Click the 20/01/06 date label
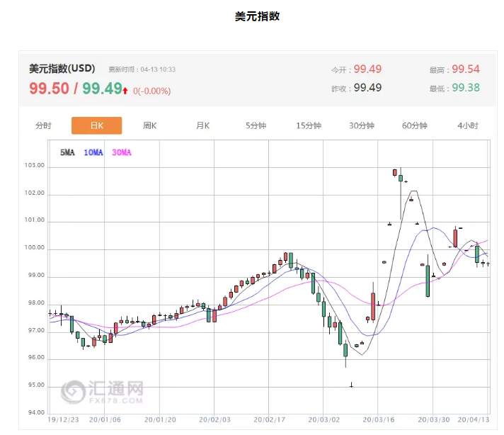The image size is (504, 435). (105, 420)
